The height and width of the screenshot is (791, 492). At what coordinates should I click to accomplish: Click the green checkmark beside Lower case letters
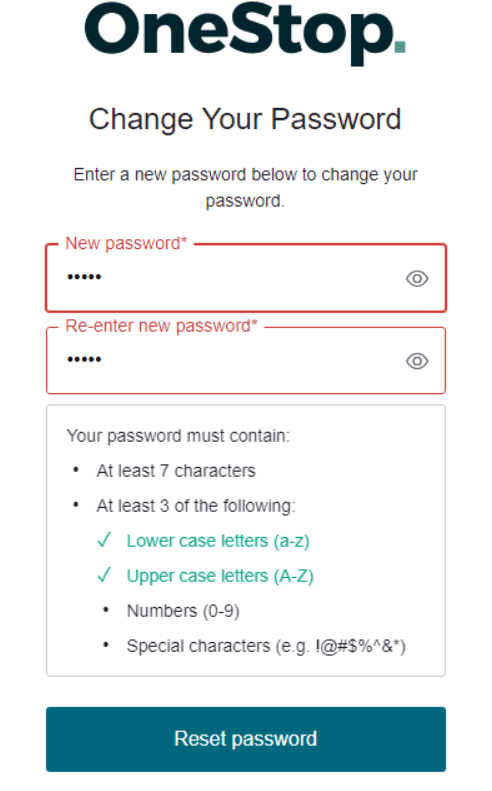click(104, 540)
